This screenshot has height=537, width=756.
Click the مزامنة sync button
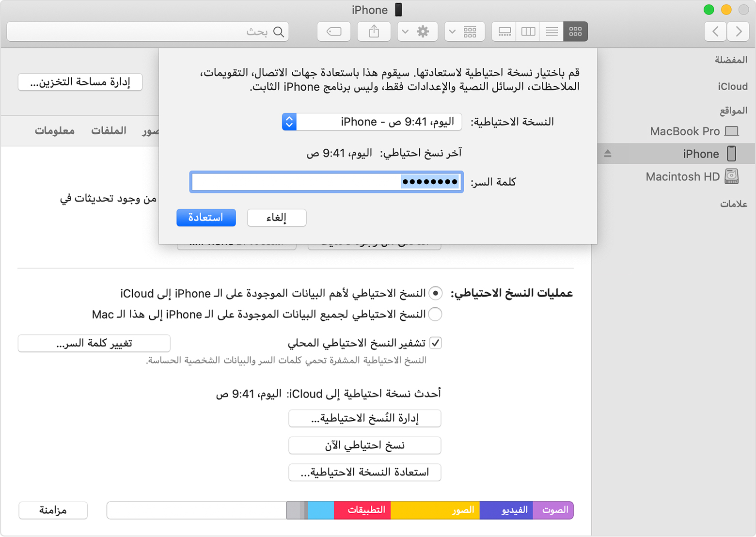point(53,510)
